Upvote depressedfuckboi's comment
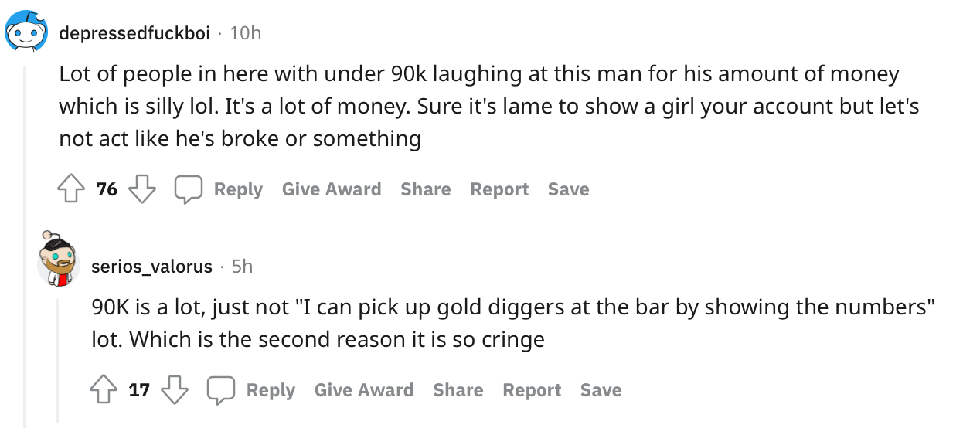This screenshot has height=428, width=980. (72, 189)
